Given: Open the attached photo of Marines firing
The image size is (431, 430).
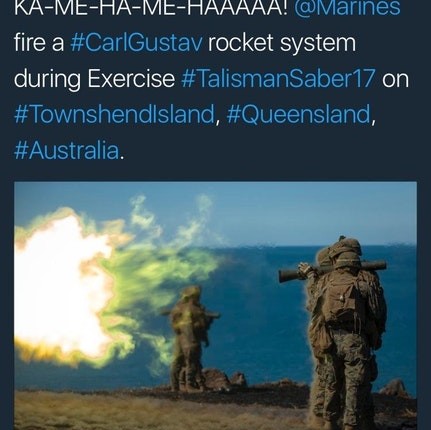Looking at the screenshot, I should point(215,306).
